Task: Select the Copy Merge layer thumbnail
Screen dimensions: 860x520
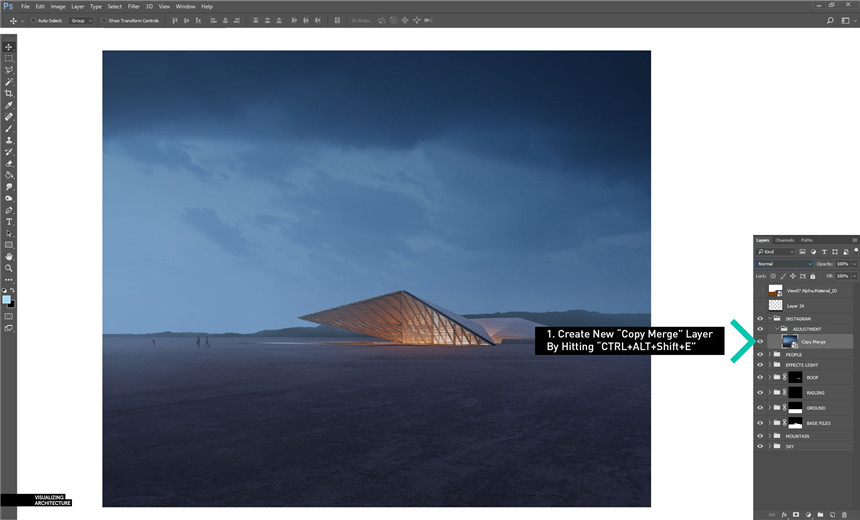Action: click(790, 341)
